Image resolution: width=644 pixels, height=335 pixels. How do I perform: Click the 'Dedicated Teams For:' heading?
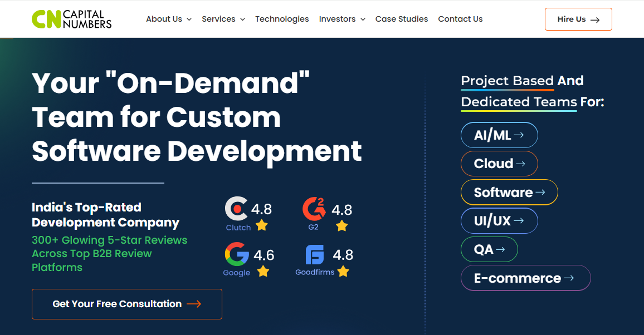(x=533, y=102)
